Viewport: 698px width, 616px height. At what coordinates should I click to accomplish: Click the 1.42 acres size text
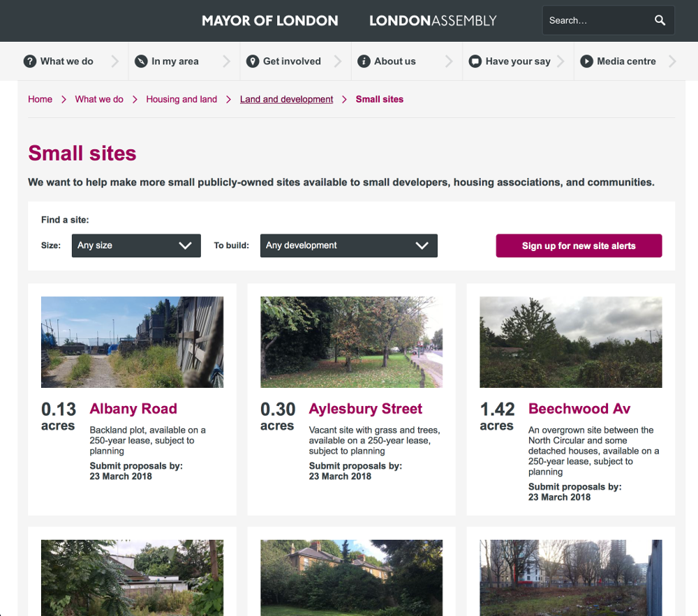click(x=497, y=416)
